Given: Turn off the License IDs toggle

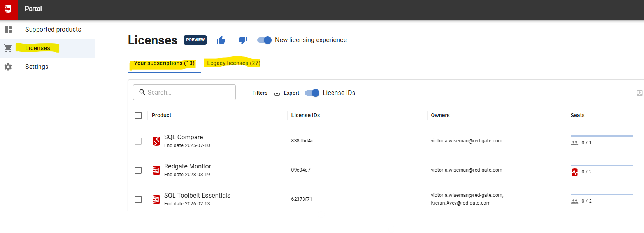Looking at the screenshot, I should pos(312,93).
